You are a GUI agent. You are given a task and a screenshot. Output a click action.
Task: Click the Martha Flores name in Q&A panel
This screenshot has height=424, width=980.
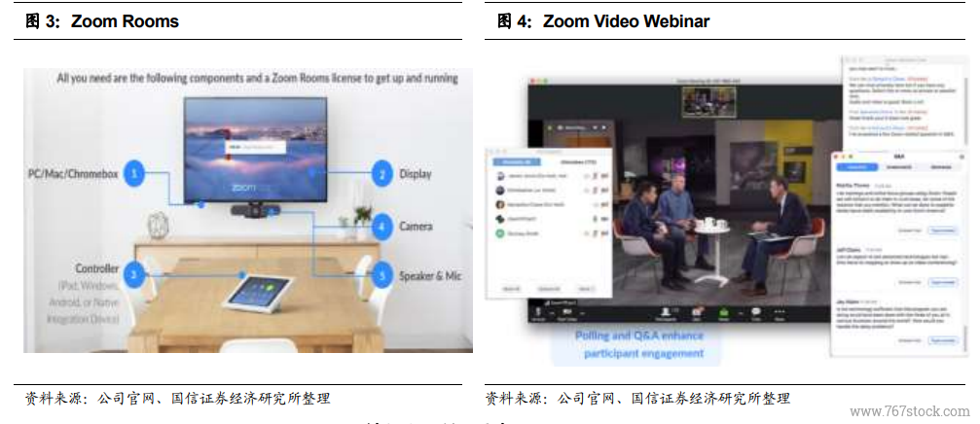point(853,186)
